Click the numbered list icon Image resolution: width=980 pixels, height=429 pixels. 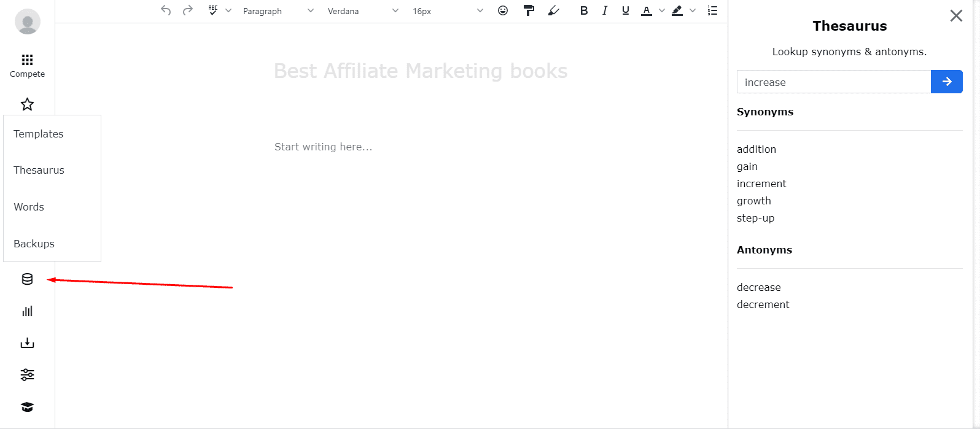pyautogui.click(x=712, y=10)
